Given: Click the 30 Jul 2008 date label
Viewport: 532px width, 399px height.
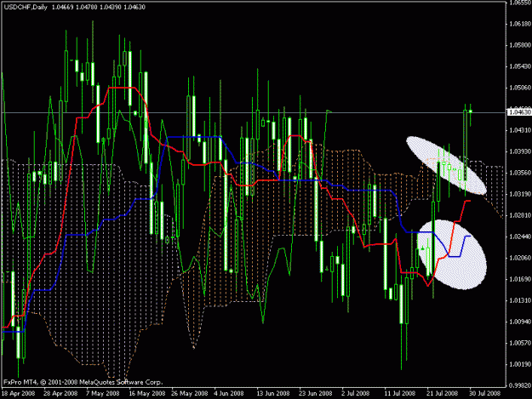Looking at the screenshot, I should (485, 393).
